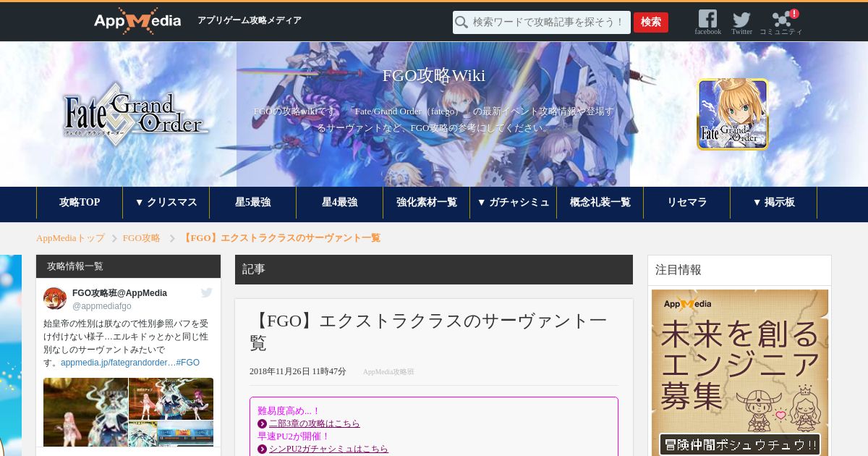Viewport: 868px width, 456px height.
Task: Click the 難易度高め...！ notice text
Action: point(289,411)
